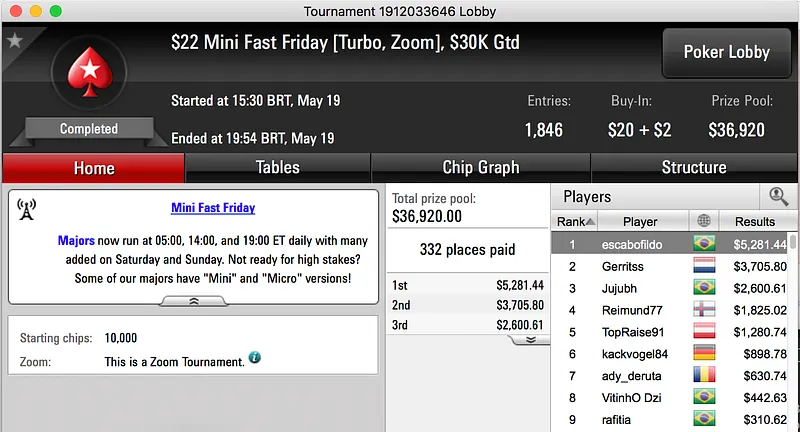Click the magnifying glass player search icon
Screen dimensions: 800x432
[777, 197]
